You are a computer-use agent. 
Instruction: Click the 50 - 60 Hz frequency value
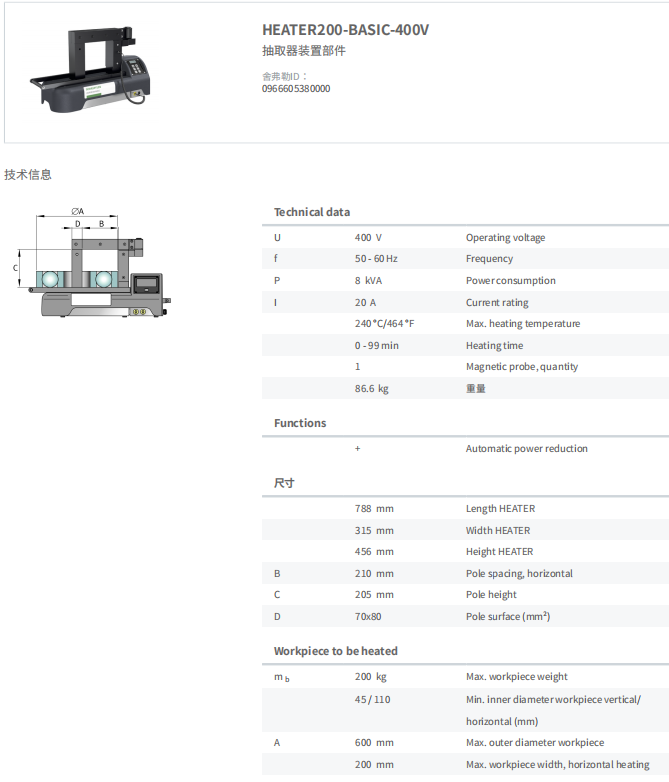[x=376, y=259]
